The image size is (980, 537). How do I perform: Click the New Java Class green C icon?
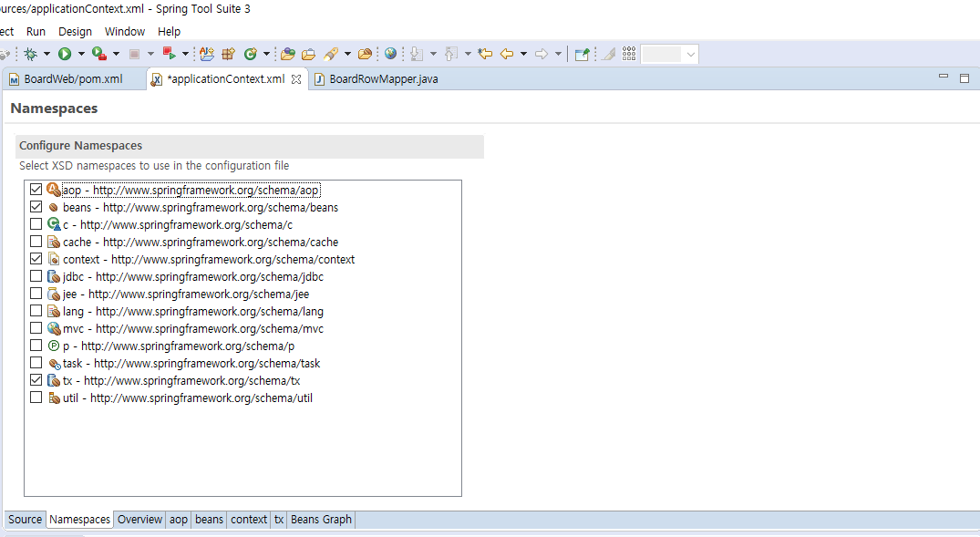(251, 55)
